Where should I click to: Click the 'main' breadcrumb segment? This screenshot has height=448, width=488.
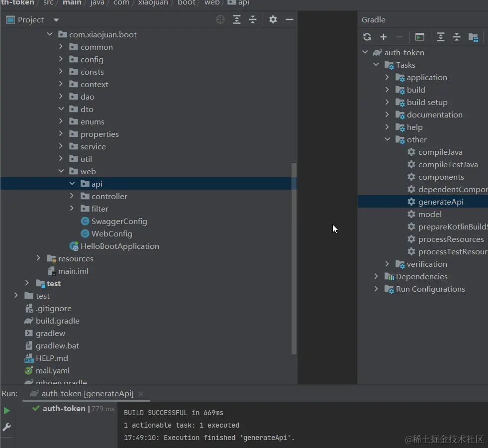72,3
